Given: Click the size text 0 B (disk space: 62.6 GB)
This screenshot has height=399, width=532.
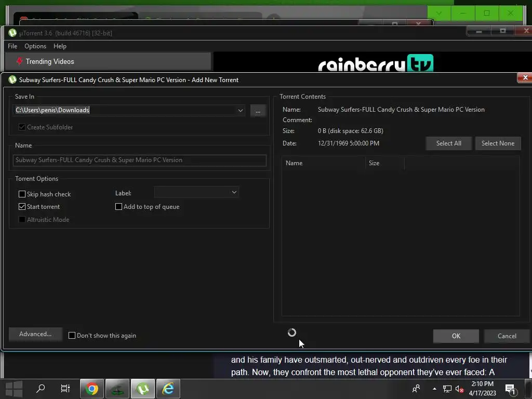Looking at the screenshot, I should tap(351, 130).
